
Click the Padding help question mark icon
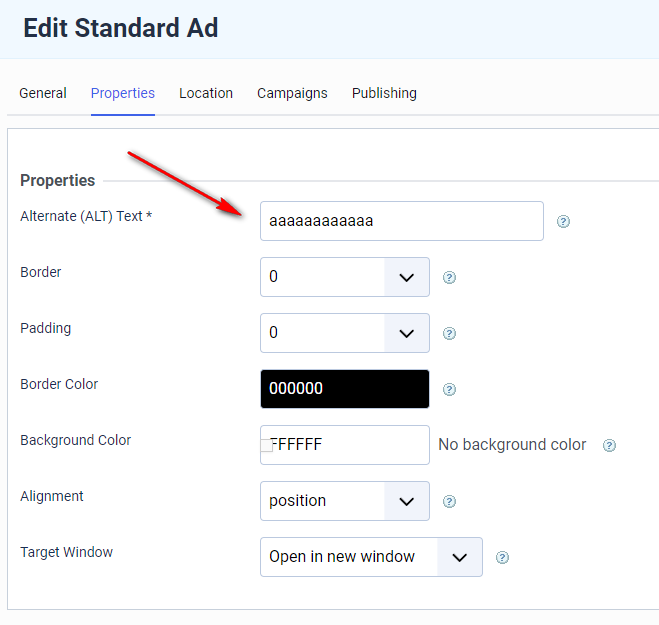pyautogui.click(x=449, y=334)
